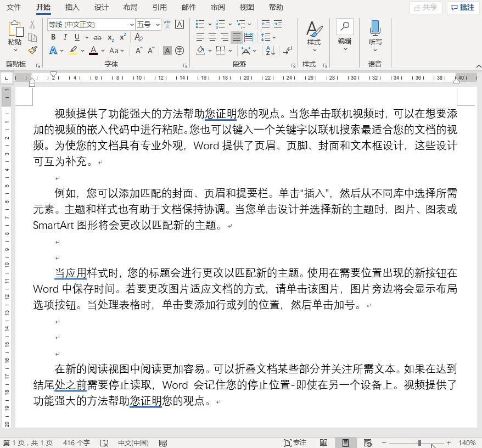Increase paragraph indent
Image resolution: width=482 pixels, height=448 pixels.
[x=278, y=24]
